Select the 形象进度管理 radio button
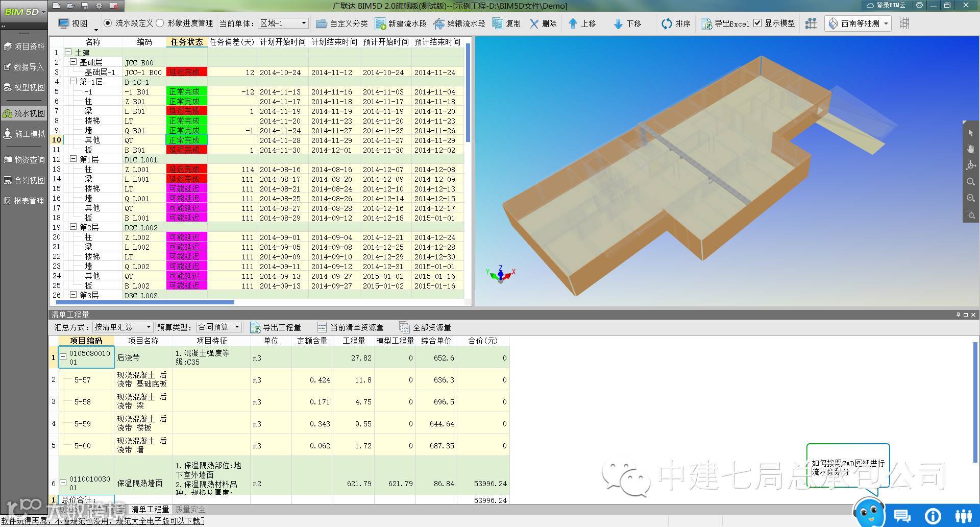 click(x=160, y=23)
